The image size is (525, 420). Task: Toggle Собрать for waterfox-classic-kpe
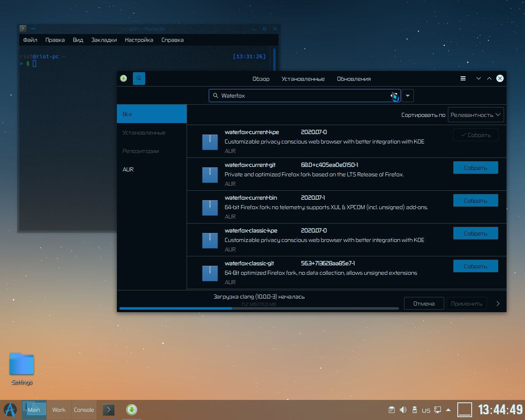(x=476, y=233)
